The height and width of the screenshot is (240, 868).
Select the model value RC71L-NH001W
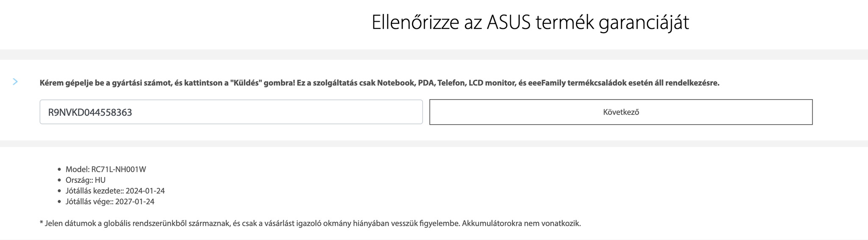point(119,169)
